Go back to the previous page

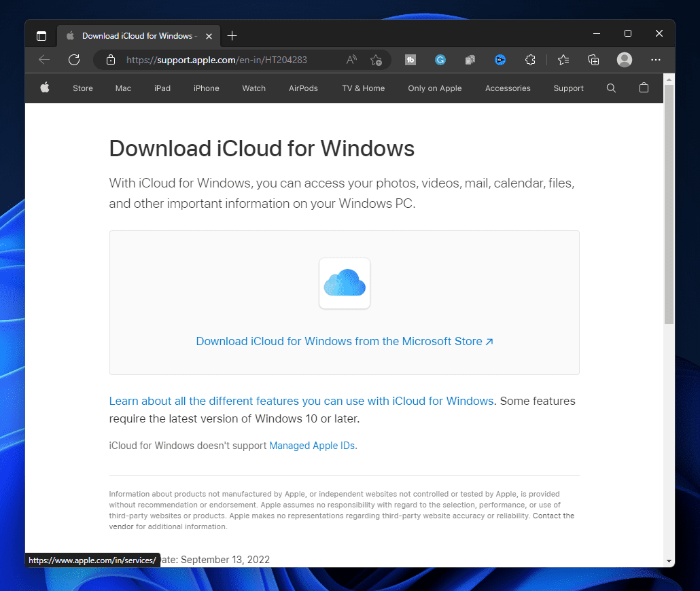click(x=44, y=60)
